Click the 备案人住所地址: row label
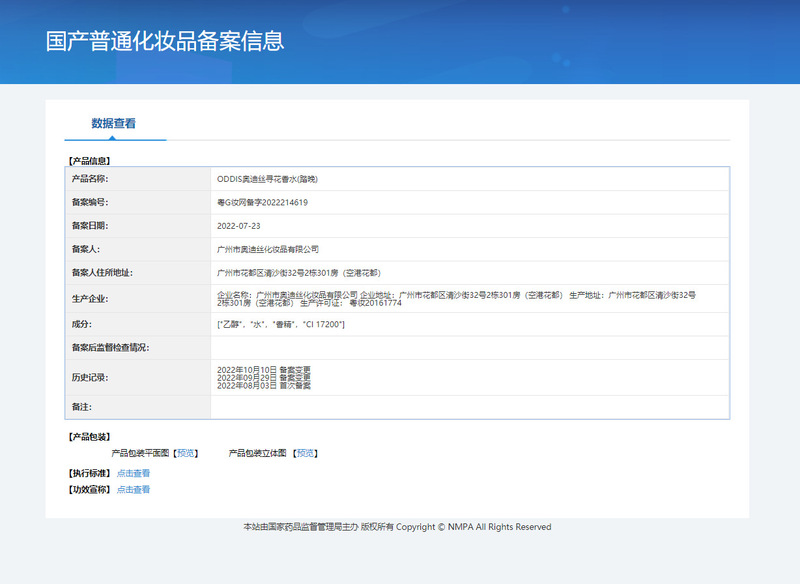 pos(102,272)
